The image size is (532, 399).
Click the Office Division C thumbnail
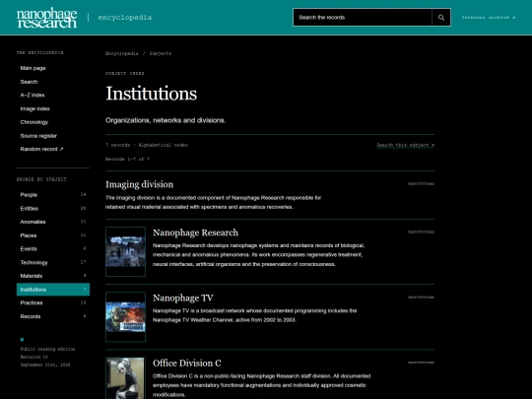point(125,378)
